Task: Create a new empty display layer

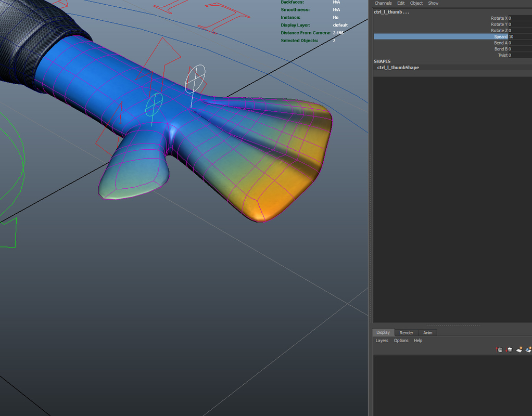Action: [x=520, y=350]
